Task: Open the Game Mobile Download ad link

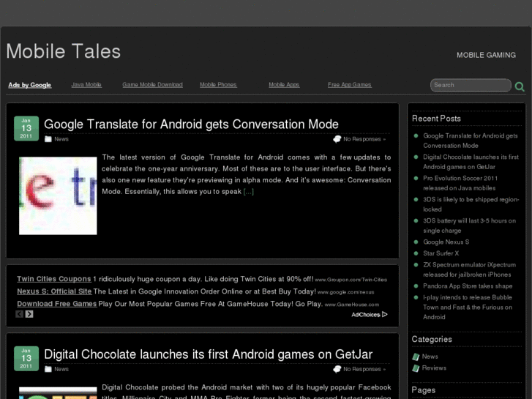Action: (152, 84)
